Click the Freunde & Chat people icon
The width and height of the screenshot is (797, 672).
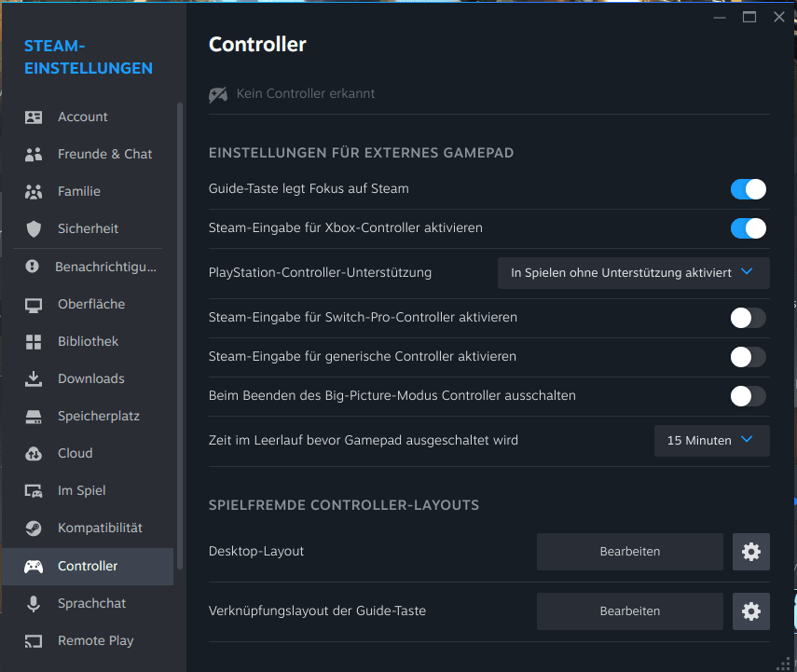point(34,154)
